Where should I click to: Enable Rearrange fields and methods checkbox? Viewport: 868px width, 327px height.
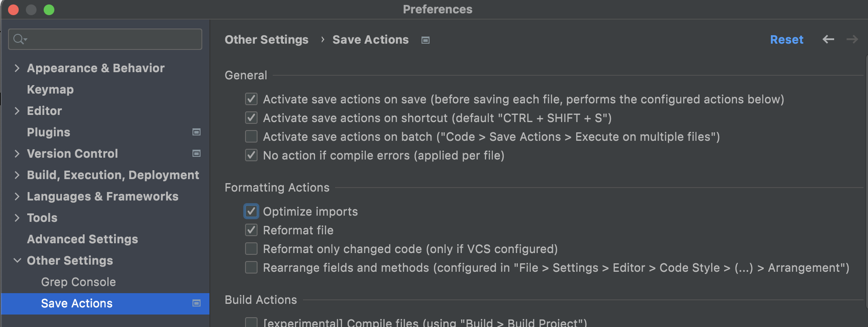click(251, 267)
